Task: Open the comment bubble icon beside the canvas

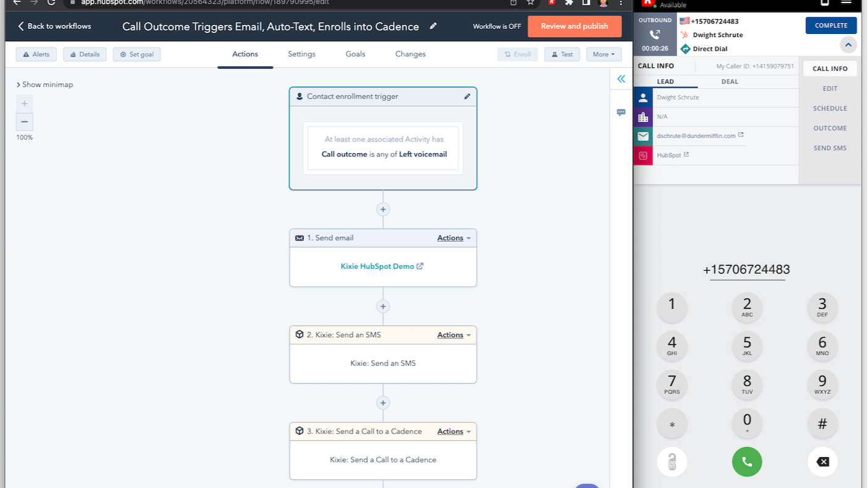Action: click(x=621, y=111)
